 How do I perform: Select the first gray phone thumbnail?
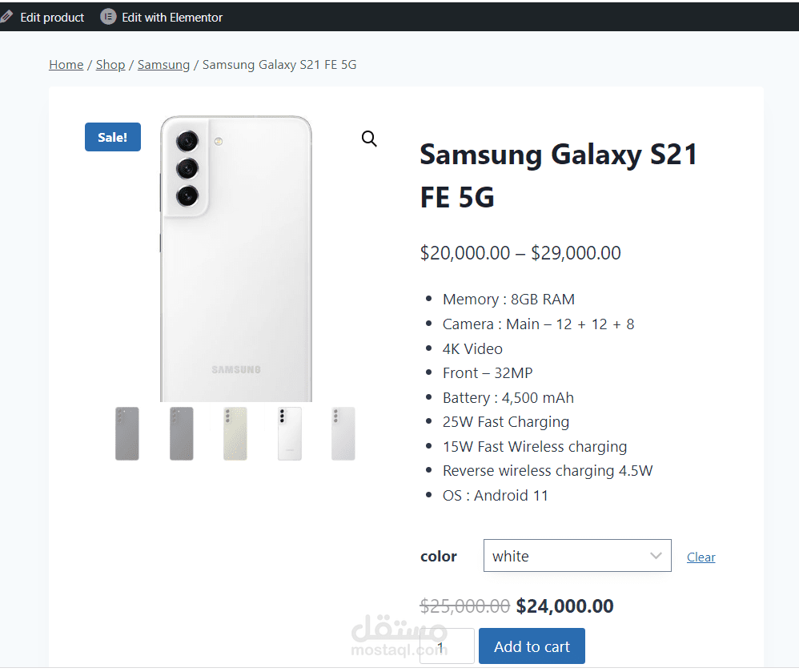127,433
